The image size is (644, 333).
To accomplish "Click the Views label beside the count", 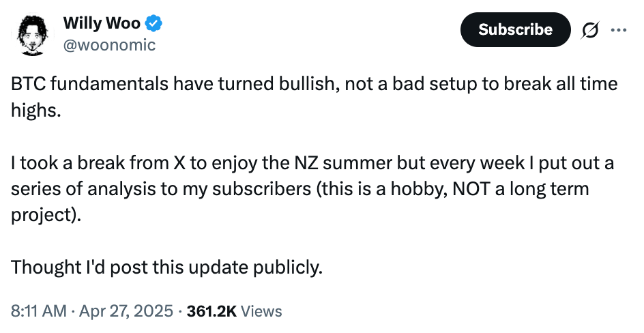I will pos(261,311).
